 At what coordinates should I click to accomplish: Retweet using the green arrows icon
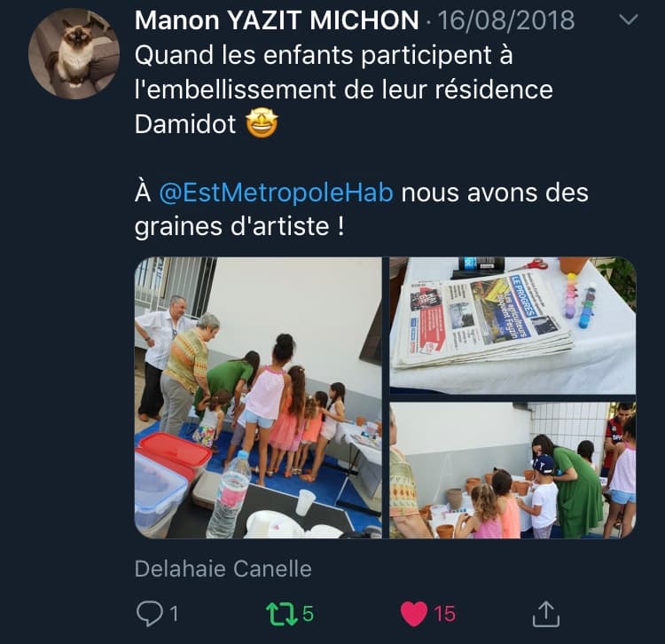282,615
